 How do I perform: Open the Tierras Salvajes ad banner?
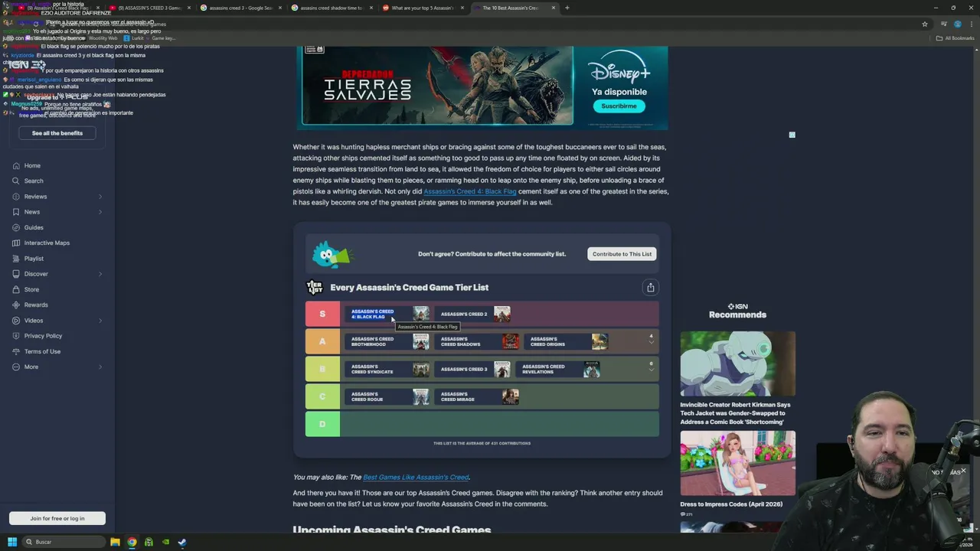point(437,86)
